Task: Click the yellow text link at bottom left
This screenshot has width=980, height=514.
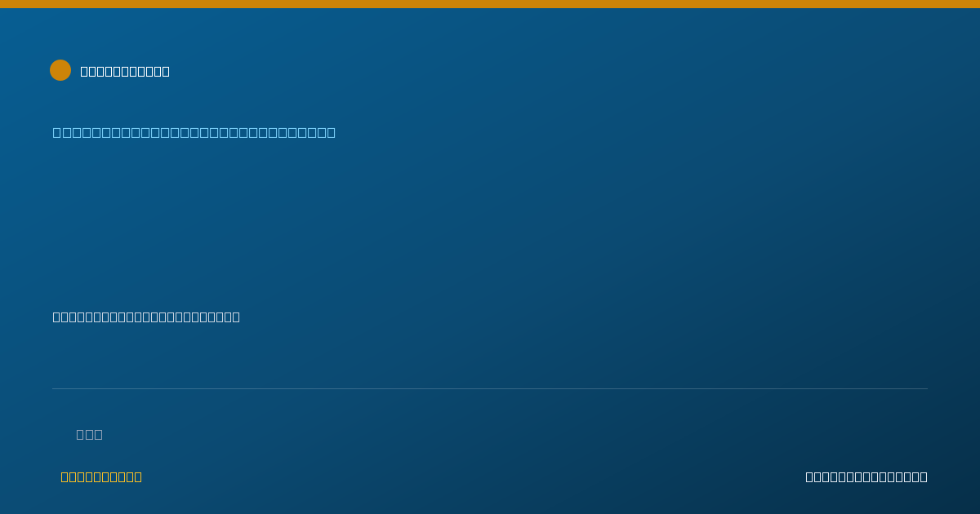Action: (101, 476)
